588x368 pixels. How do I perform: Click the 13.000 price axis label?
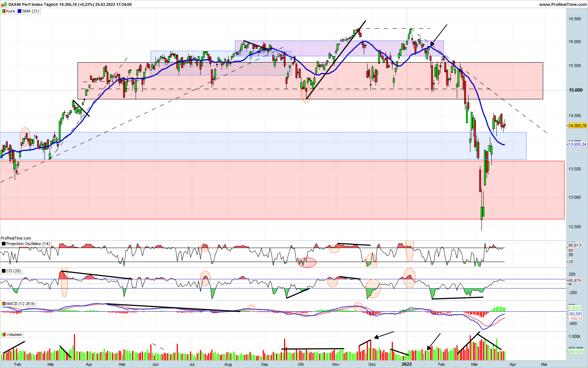coord(575,197)
